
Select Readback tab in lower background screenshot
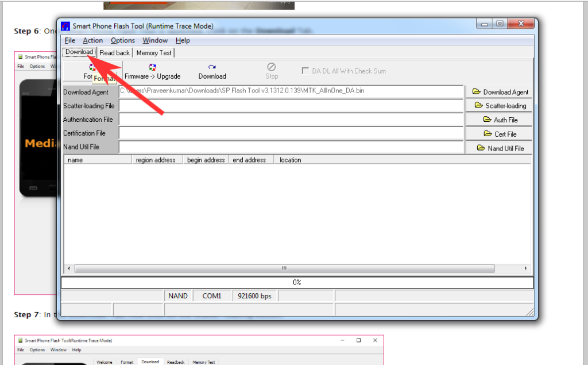(x=176, y=362)
